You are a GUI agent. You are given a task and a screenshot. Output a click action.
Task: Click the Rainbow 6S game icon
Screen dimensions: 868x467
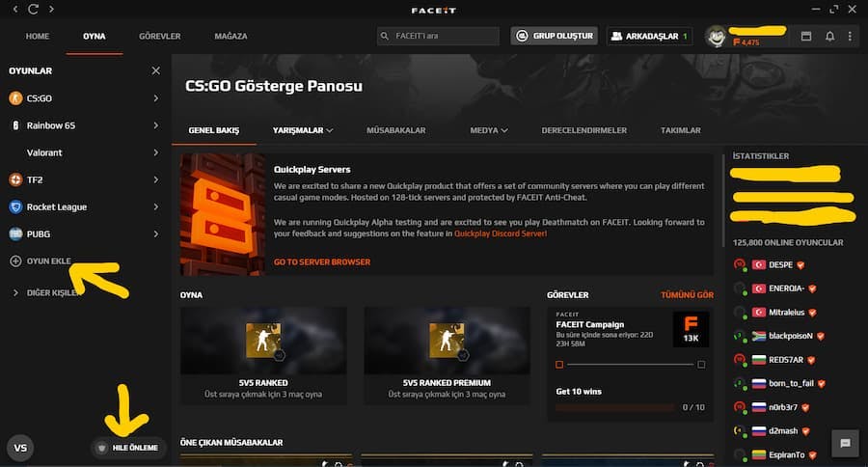[15, 125]
